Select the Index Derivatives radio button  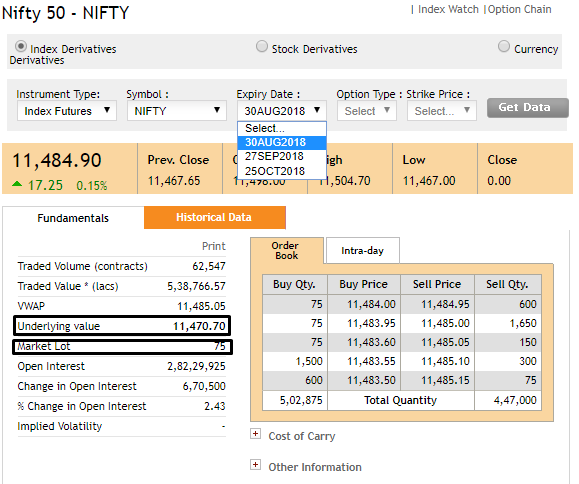[x=21, y=47]
